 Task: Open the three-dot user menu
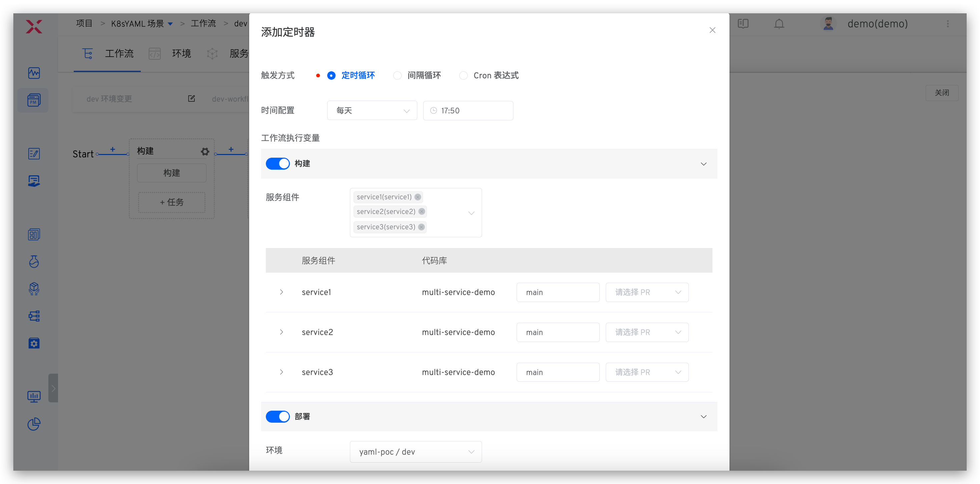coord(948,24)
